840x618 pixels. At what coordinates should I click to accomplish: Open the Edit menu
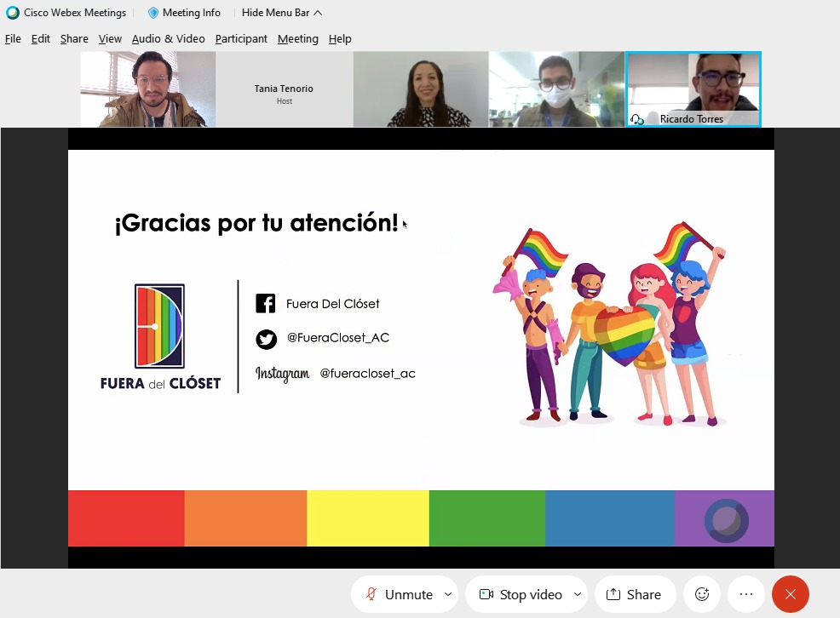click(41, 38)
